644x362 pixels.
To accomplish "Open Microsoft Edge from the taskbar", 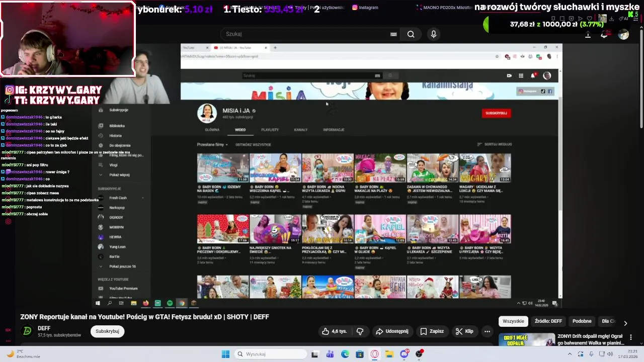I will point(345,354).
